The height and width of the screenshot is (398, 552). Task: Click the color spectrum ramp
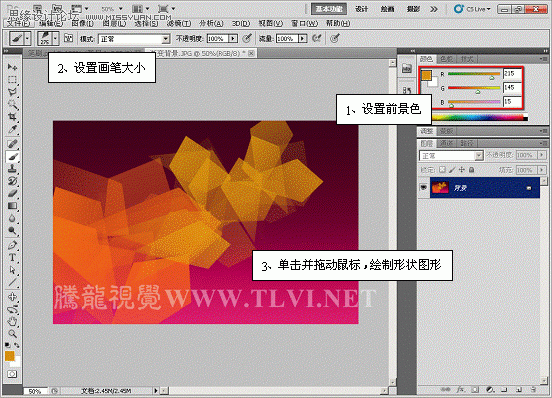(480, 118)
